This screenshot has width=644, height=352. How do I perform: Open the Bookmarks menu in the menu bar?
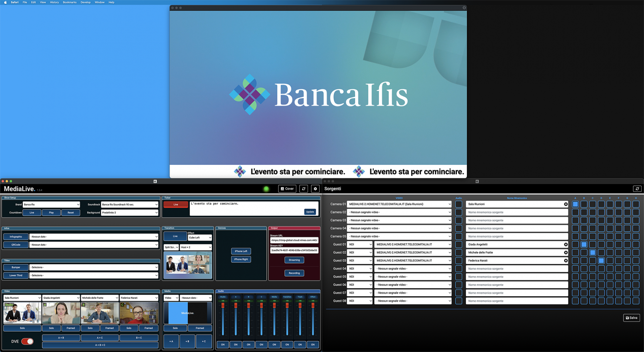coord(69,2)
